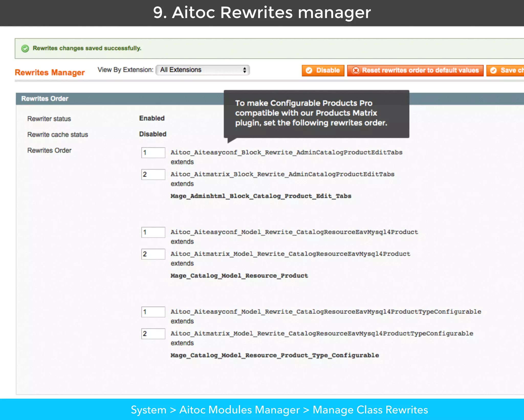The width and height of the screenshot is (524, 420).
Task: Click order field for Aitmatrix ProductTypeConfigurable
Action: tap(153, 334)
